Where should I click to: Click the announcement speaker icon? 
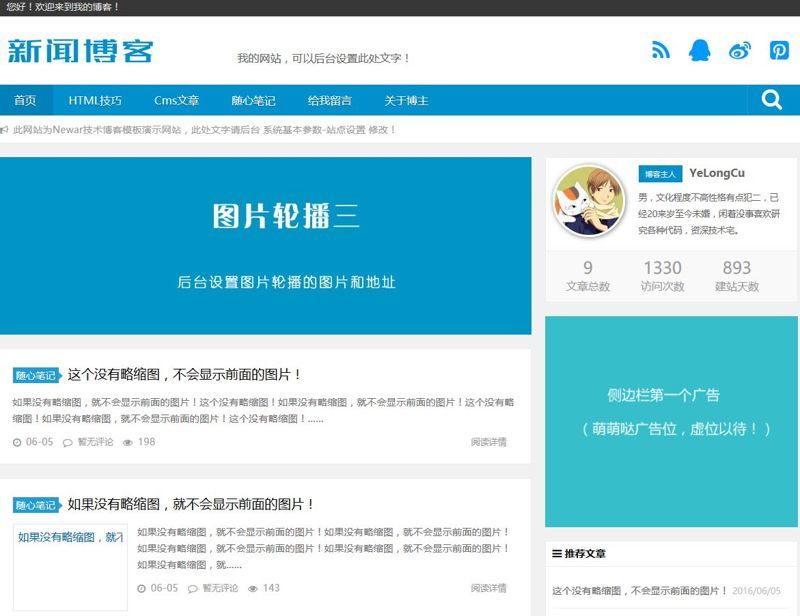(5, 130)
